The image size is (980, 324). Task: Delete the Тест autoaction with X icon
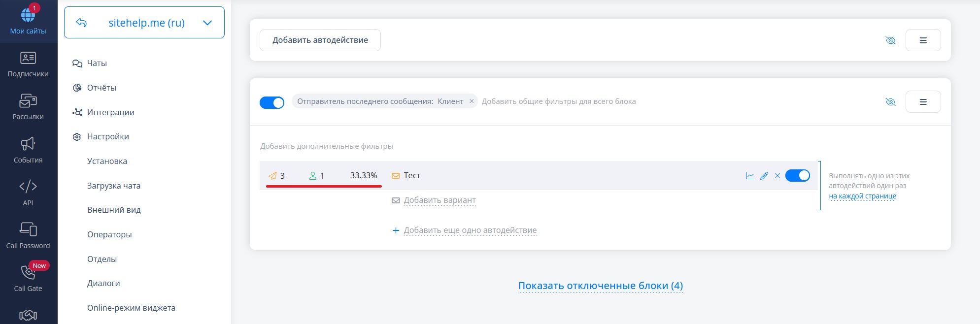(x=777, y=176)
